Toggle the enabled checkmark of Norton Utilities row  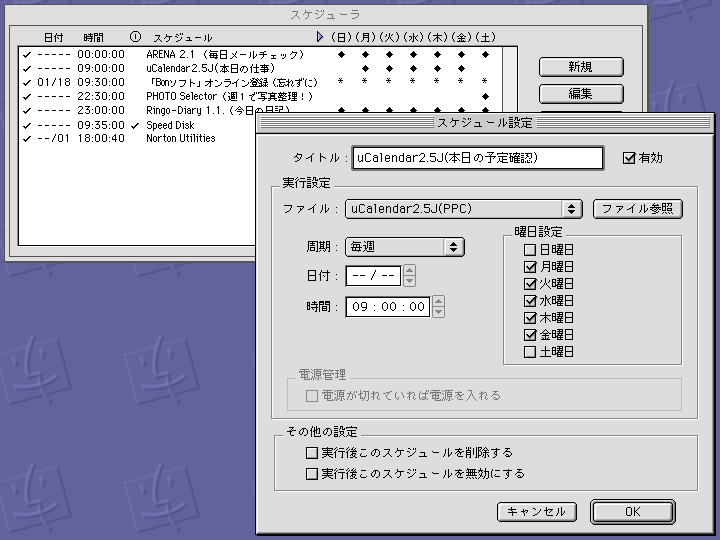tap(27, 138)
